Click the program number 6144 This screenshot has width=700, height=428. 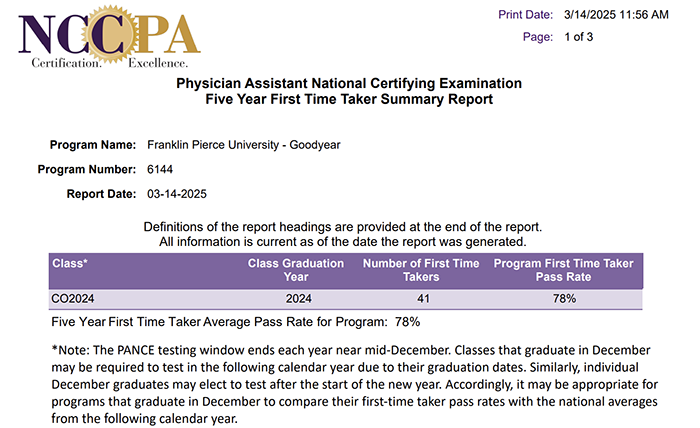[x=160, y=169]
